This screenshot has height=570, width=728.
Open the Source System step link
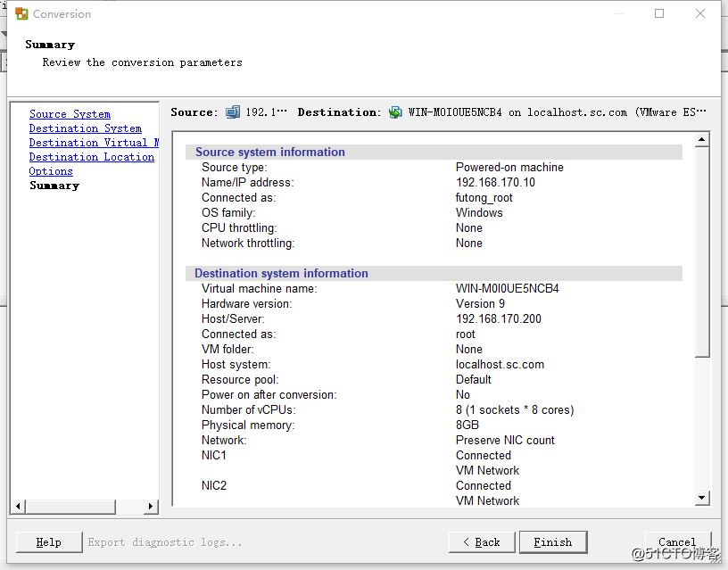pyautogui.click(x=70, y=114)
